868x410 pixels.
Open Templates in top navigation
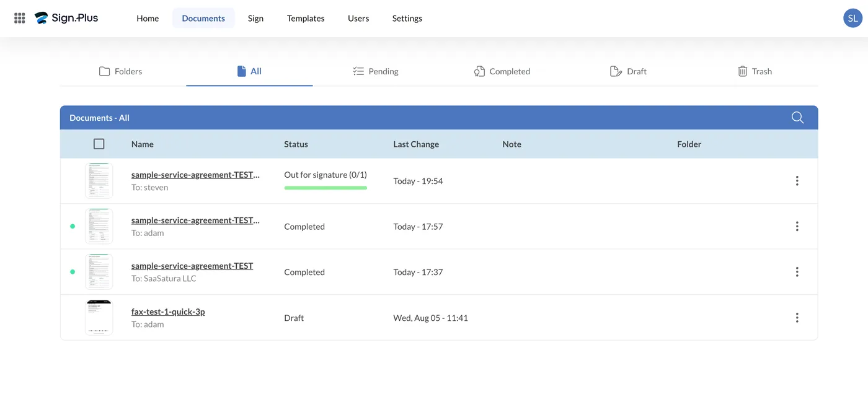pos(306,18)
